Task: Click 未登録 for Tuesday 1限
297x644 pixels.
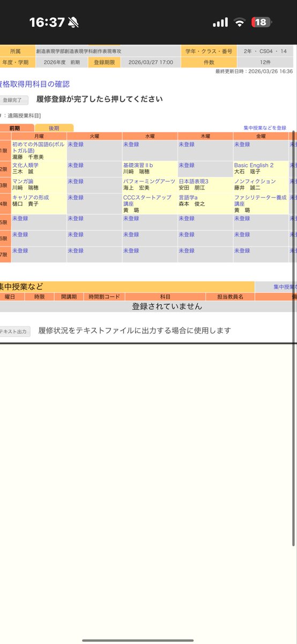Action: pos(76,144)
